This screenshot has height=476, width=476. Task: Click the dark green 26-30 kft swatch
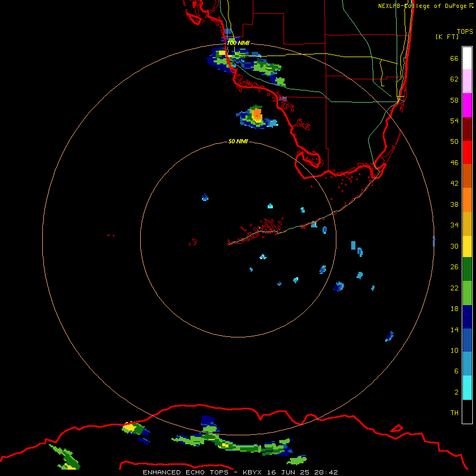[x=467, y=269]
